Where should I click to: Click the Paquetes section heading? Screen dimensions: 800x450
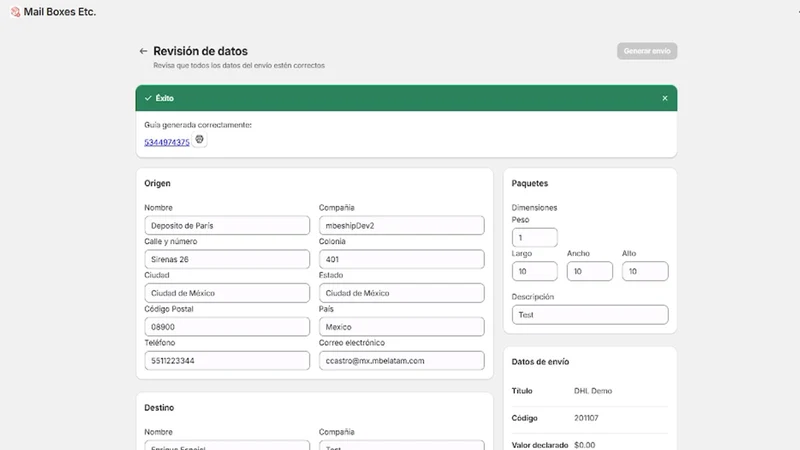click(530, 183)
